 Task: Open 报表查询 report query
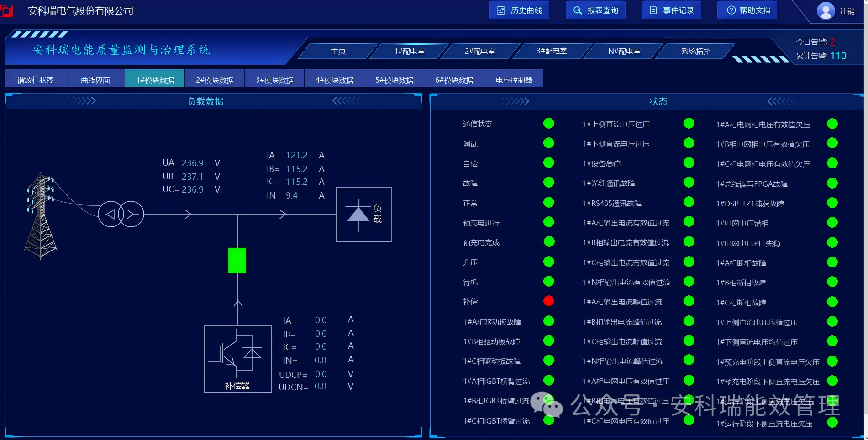(595, 10)
